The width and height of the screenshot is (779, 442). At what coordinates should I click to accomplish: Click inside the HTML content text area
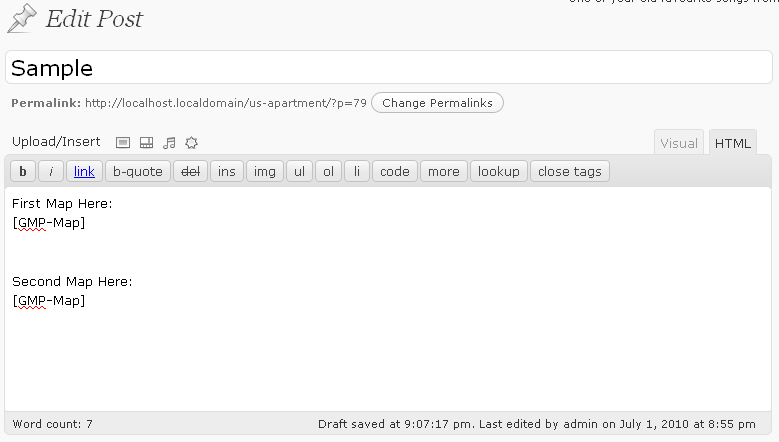[388, 299]
